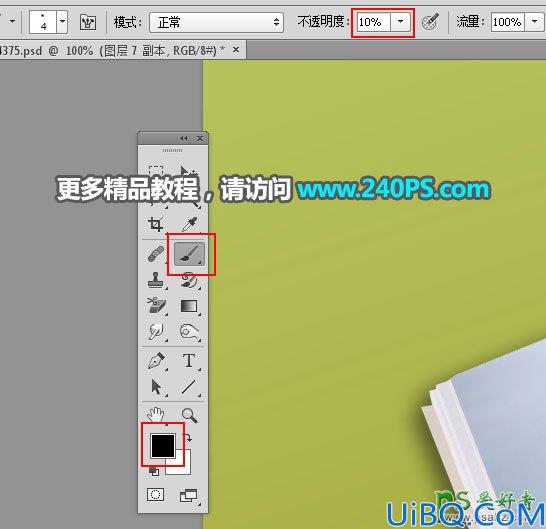Select the Type tool
Screen dimensions: 546x529
pyautogui.click(x=189, y=361)
